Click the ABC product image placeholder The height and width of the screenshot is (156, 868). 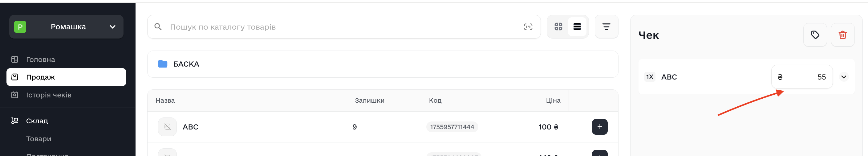click(167, 127)
